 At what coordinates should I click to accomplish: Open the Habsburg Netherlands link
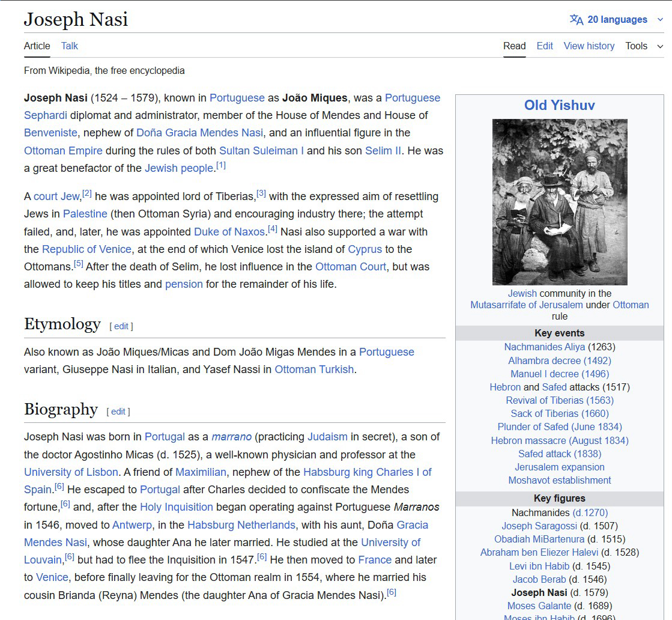coord(241,525)
